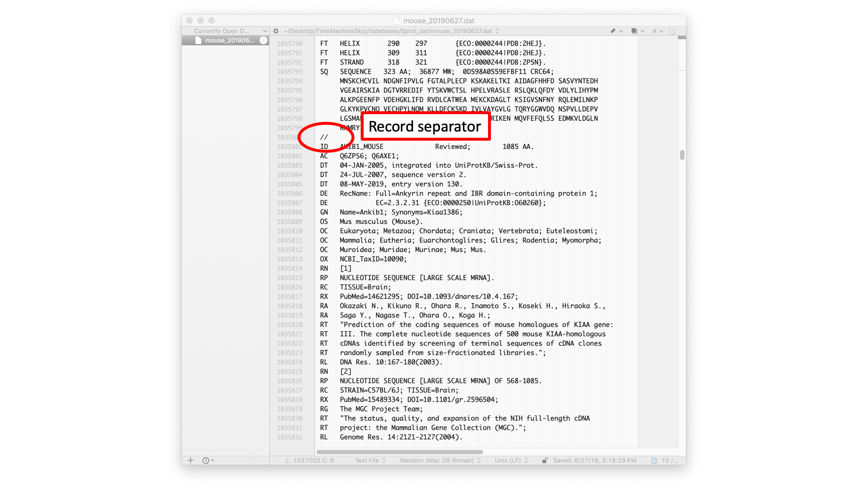The height and width of the screenshot is (488, 868).
Task: Expand Currently Open Documents dropdown
Action: point(230,31)
